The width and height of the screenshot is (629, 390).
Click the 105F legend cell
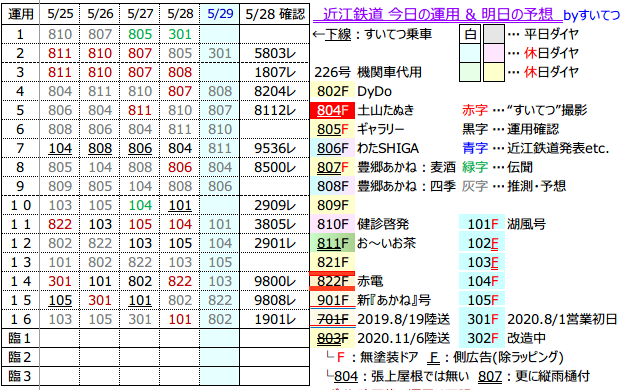pos(482,300)
